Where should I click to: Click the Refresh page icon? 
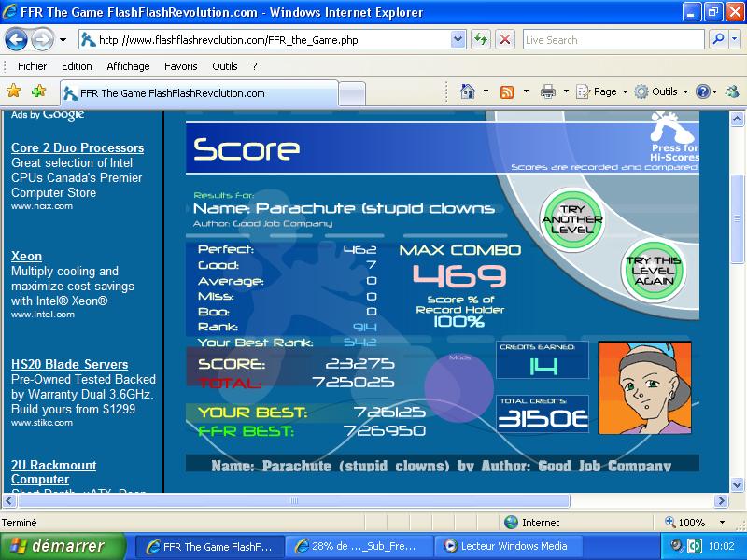[481, 39]
